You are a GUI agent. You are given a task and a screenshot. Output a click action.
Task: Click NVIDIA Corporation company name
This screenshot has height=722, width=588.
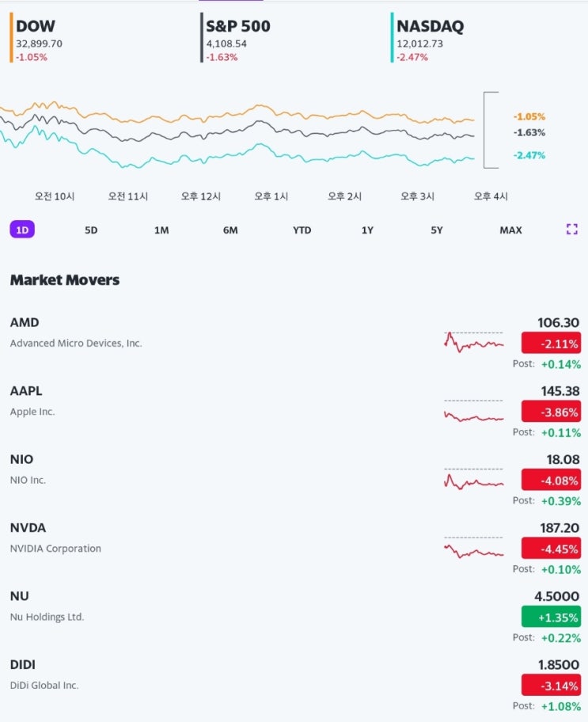(x=55, y=549)
